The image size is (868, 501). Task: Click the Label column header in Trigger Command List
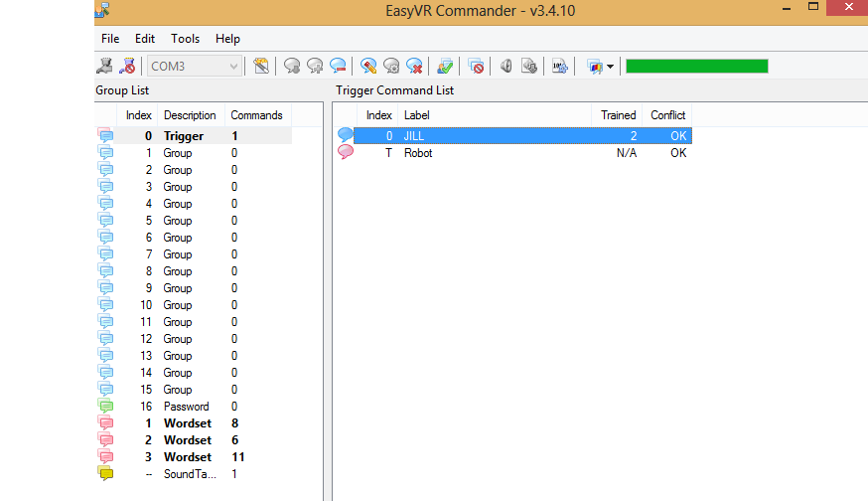(495, 115)
